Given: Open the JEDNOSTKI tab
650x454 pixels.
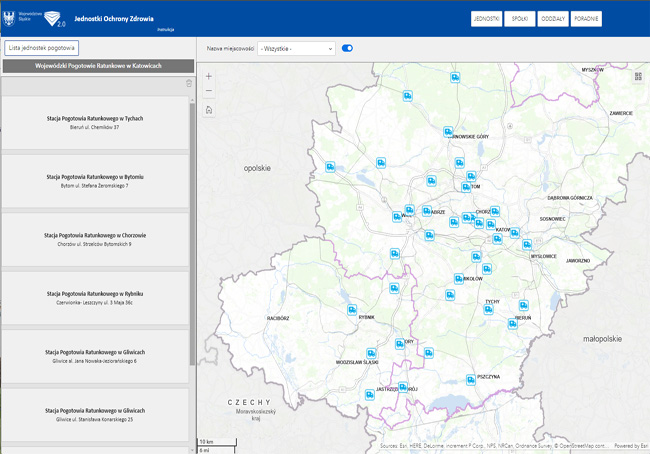Looking at the screenshot, I should click(x=484, y=19).
